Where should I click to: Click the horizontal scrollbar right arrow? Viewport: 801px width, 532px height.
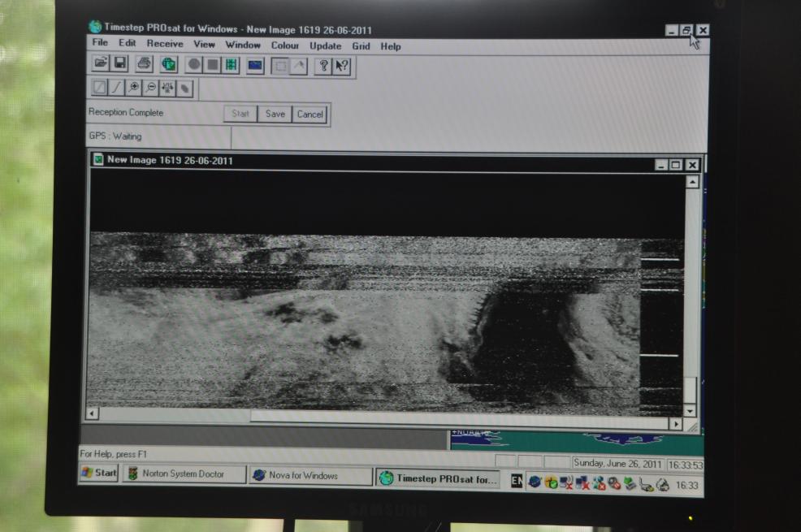pyautogui.click(x=676, y=424)
